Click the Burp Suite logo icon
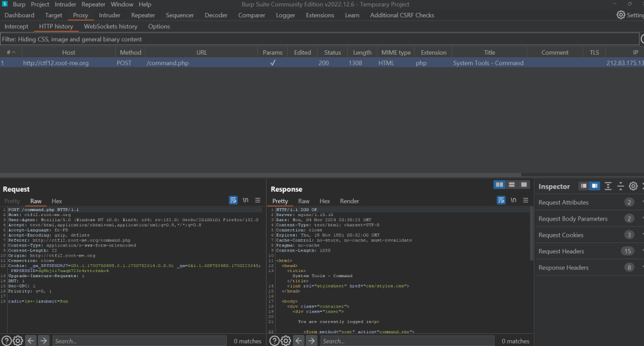 click(5, 4)
